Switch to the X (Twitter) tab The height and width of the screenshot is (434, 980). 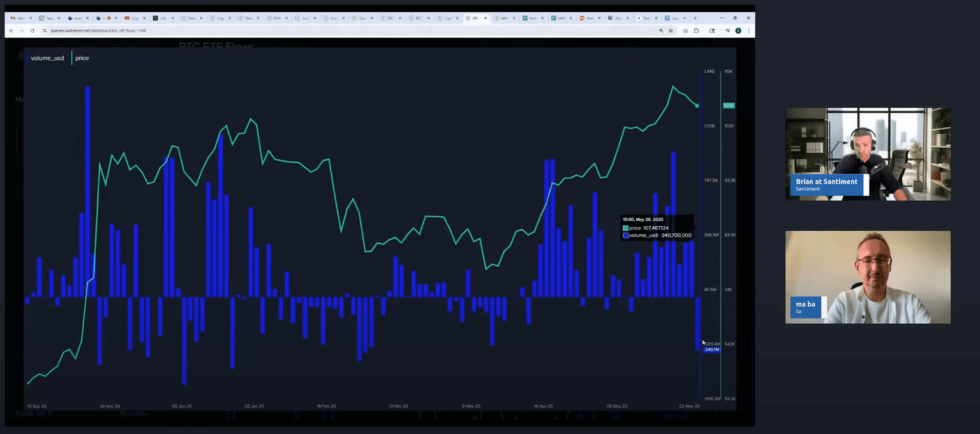pos(161,18)
